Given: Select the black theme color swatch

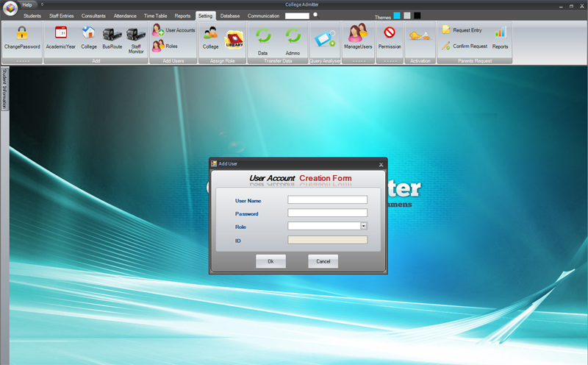Looking at the screenshot, I should click(x=417, y=15).
